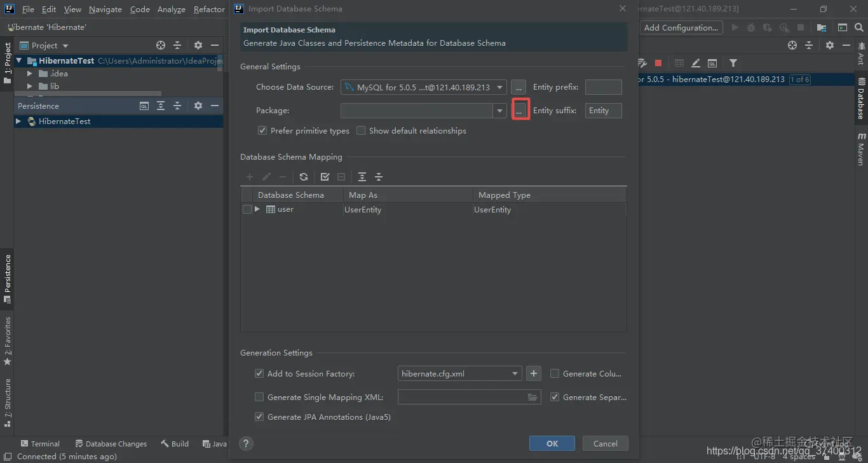
Task: Hide the Persistence panel with minus icon
Action: click(215, 106)
